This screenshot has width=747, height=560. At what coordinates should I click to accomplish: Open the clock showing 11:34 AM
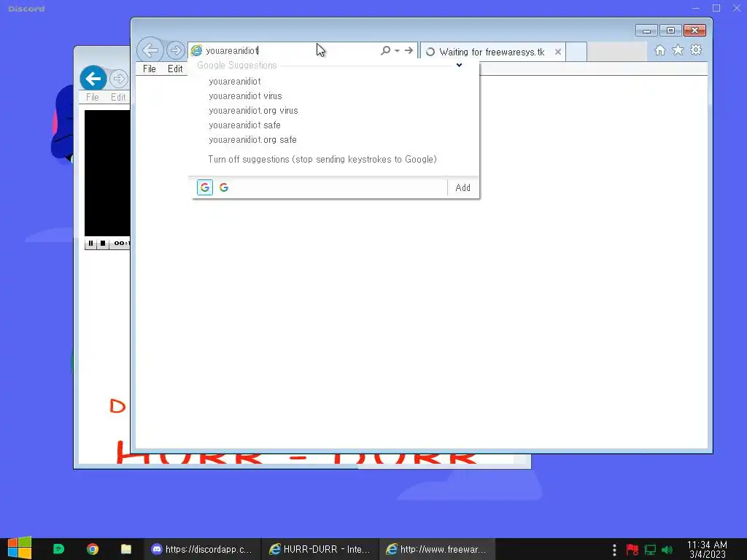point(707,549)
